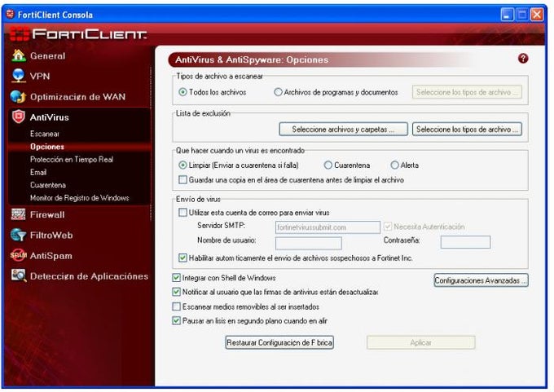This screenshot has height=392, width=554.
Task: Click Restaurar Configuración de Fábrica
Action: (279, 342)
